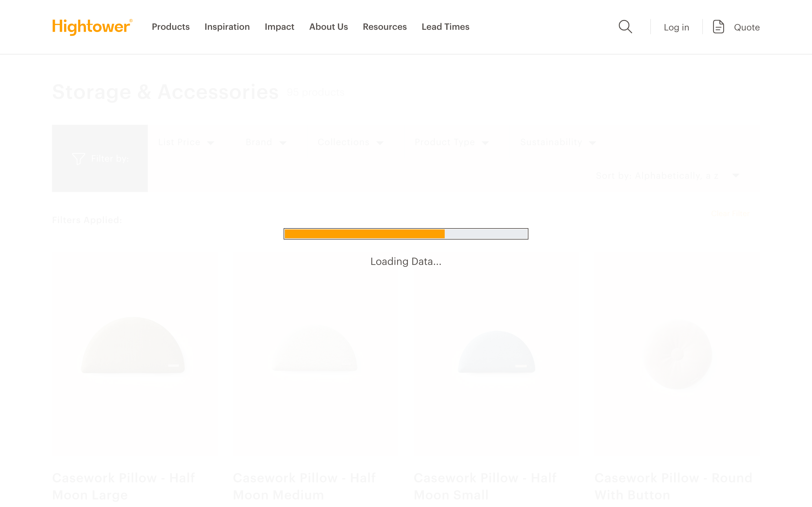812x507 pixels.
Task: Open the Collections filter dropdown
Action: pyautogui.click(x=350, y=142)
